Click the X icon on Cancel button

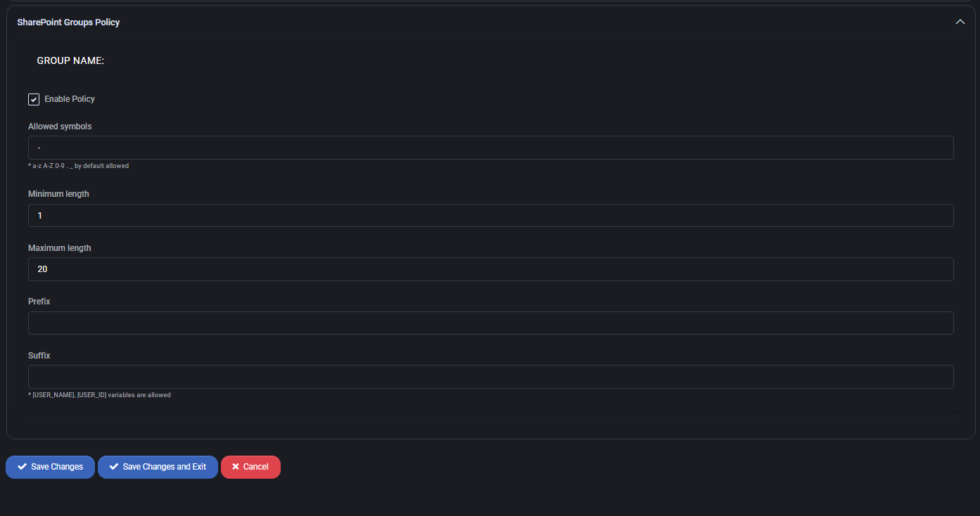pos(236,467)
